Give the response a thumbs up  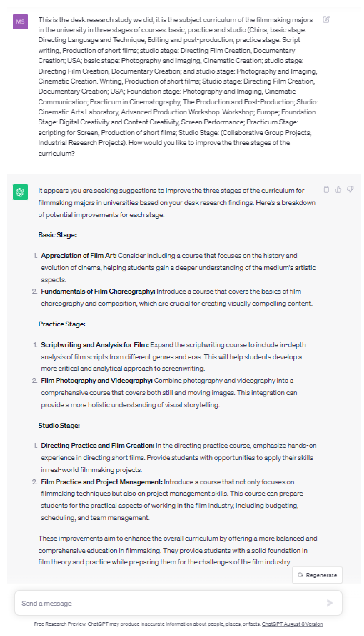point(338,189)
